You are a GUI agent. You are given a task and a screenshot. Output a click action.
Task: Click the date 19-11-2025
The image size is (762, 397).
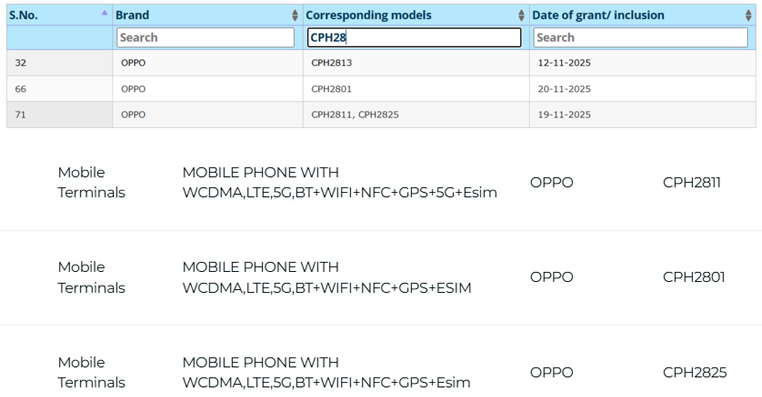tap(564, 115)
